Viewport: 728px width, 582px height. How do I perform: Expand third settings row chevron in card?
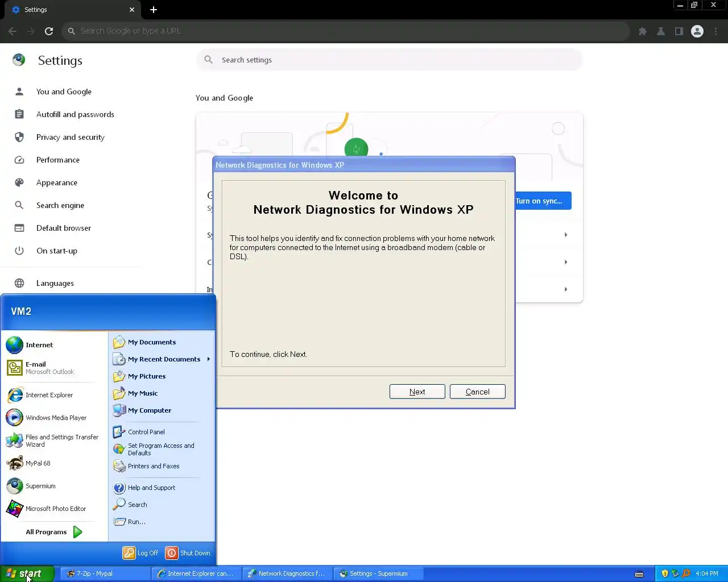tap(565, 289)
